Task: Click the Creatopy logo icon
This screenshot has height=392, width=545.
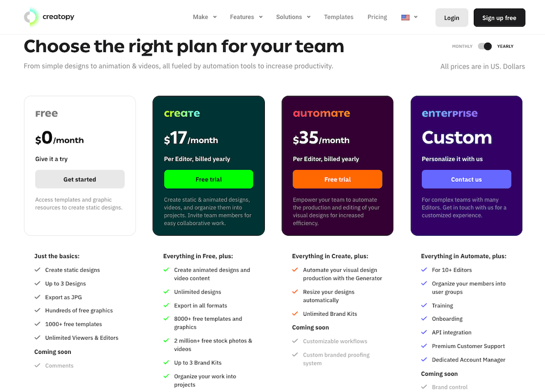Action: click(31, 17)
